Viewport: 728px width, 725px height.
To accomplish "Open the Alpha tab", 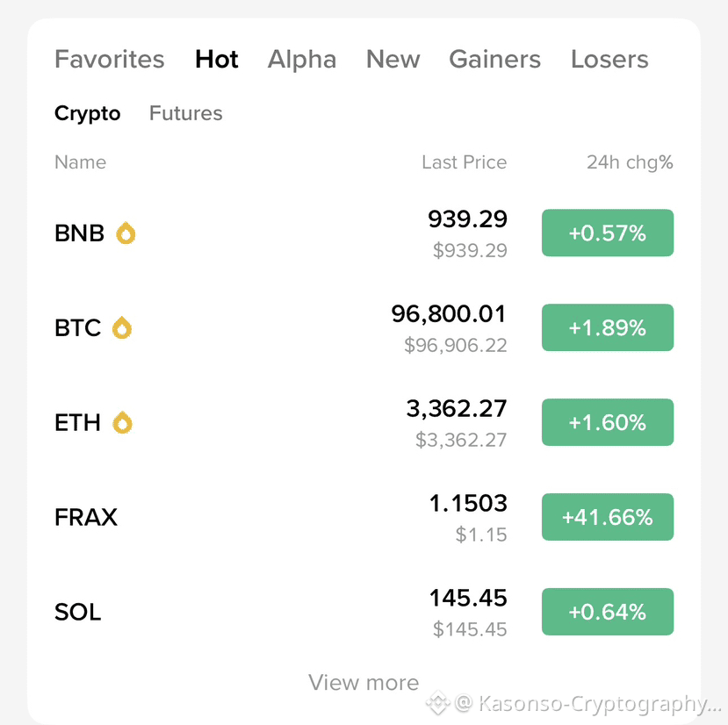I will 302,60.
